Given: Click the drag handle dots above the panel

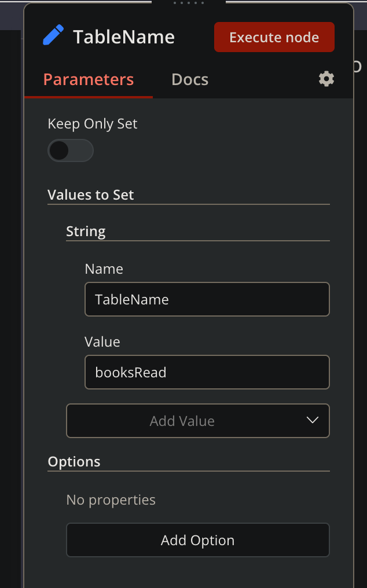Looking at the screenshot, I should [188, 4].
